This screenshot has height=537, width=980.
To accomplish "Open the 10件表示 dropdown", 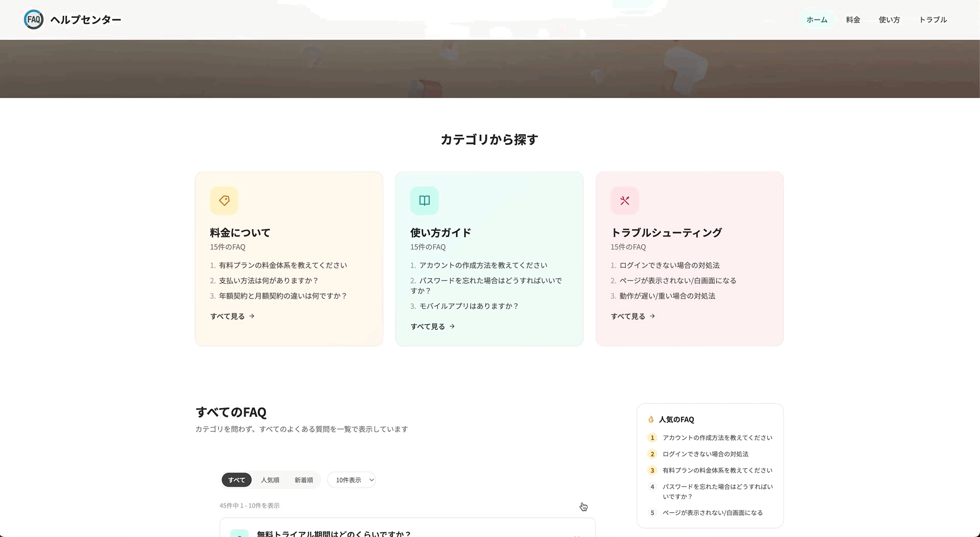I will (x=352, y=480).
